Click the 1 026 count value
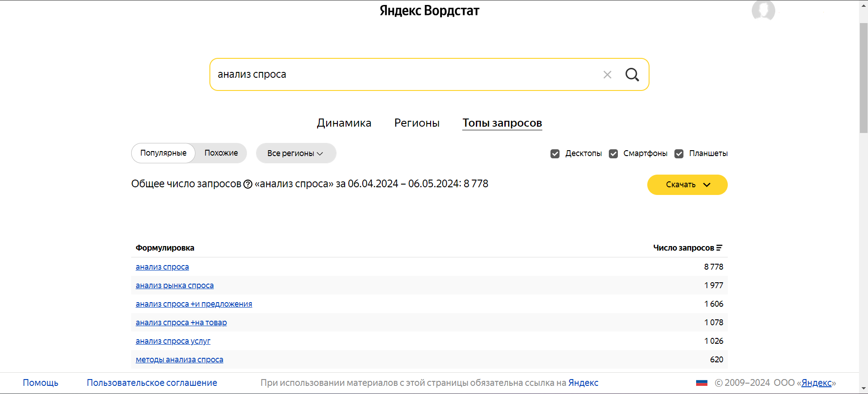The image size is (868, 394). 713,341
